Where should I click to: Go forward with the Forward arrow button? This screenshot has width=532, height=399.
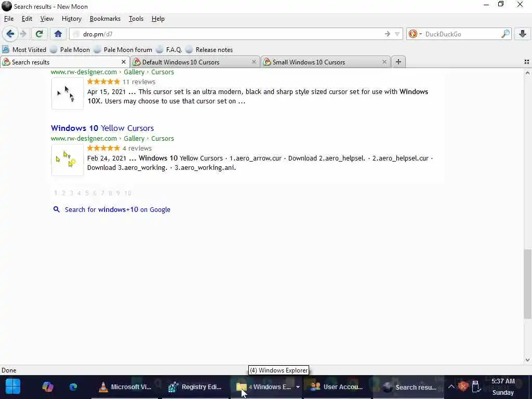coord(23,34)
